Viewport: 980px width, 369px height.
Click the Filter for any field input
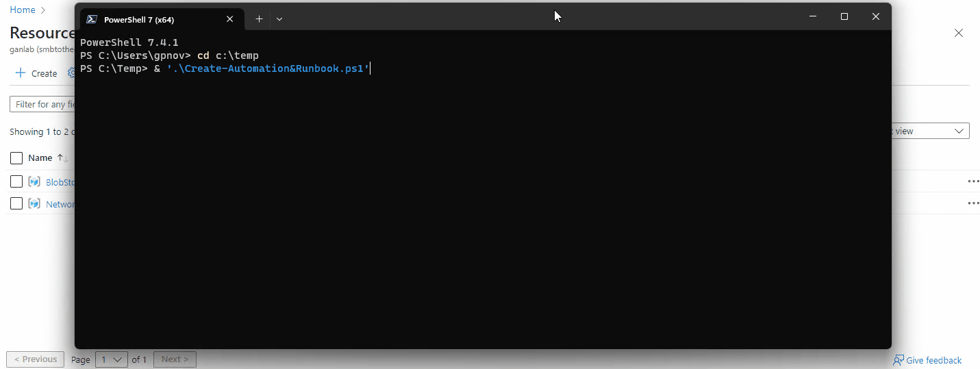point(41,104)
